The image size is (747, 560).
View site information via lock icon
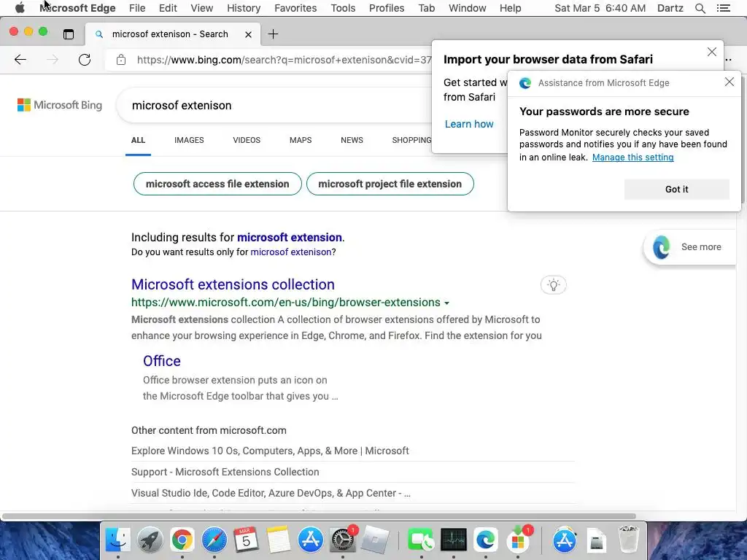121,60
